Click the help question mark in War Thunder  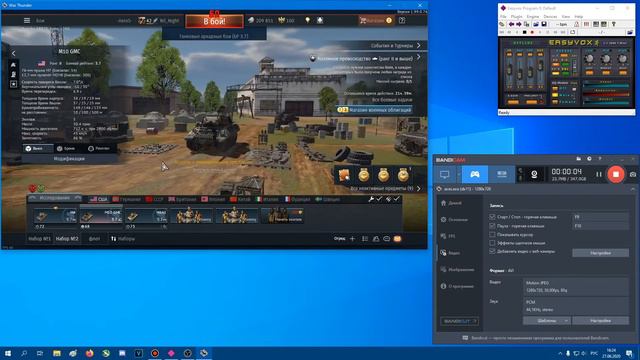click(402, 20)
